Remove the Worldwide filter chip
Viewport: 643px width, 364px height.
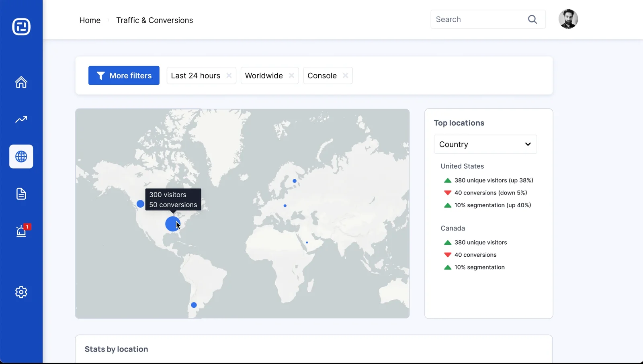292,76
